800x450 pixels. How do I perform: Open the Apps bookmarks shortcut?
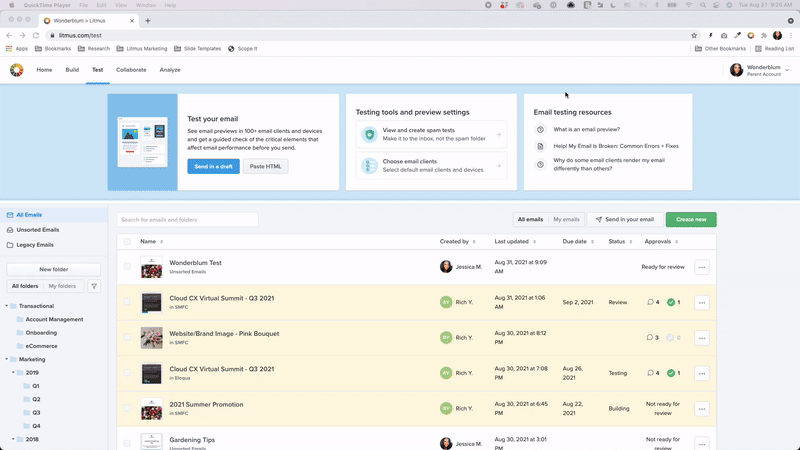(17, 48)
